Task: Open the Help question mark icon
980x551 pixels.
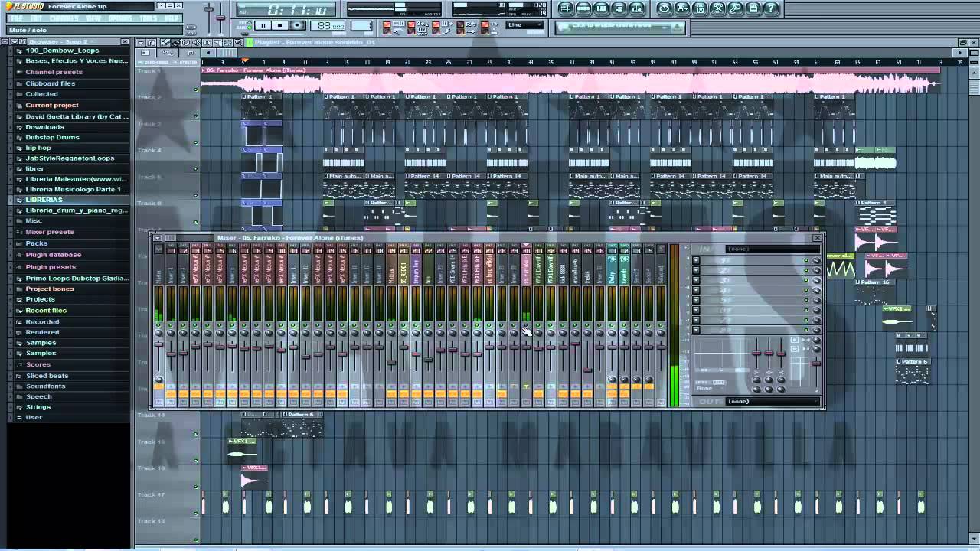Action: pyautogui.click(x=771, y=8)
